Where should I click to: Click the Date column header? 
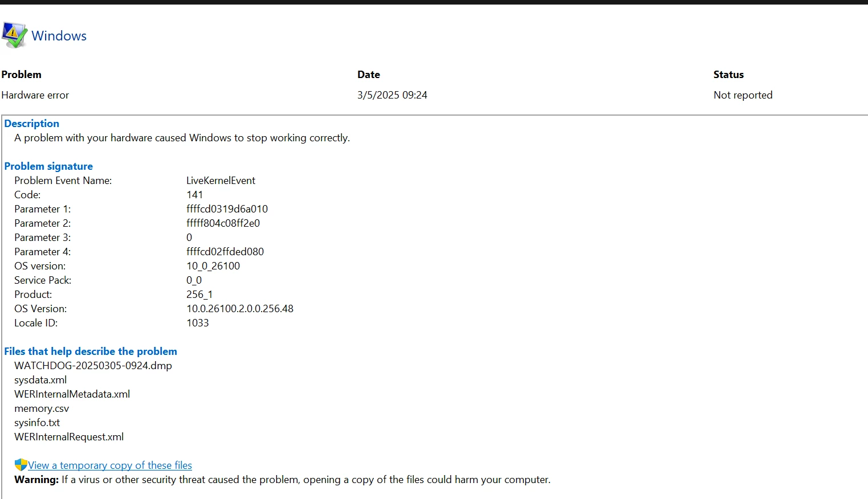click(x=369, y=75)
